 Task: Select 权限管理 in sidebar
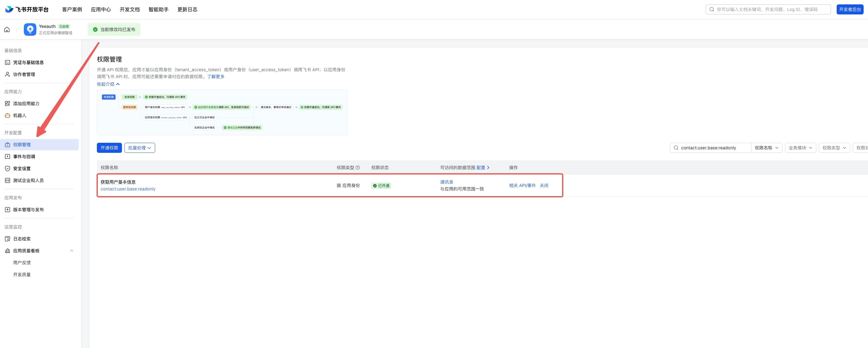point(39,145)
